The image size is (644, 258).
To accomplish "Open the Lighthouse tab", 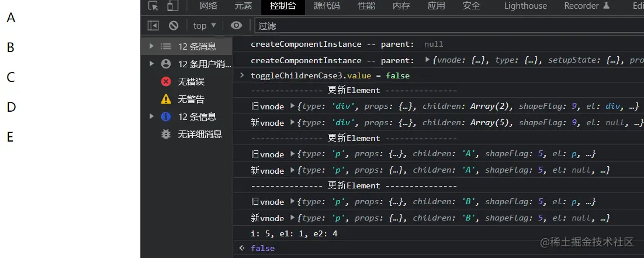I will click(x=525, y=6).
